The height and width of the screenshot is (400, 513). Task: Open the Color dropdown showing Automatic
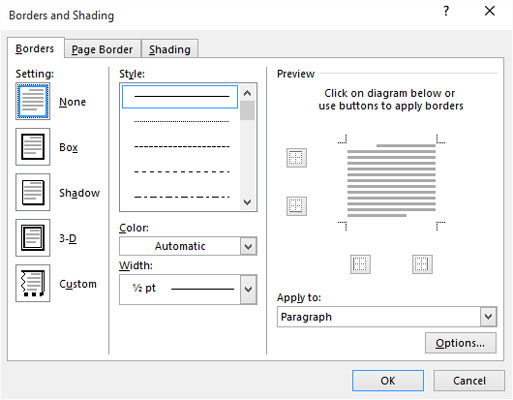(188, 246)
